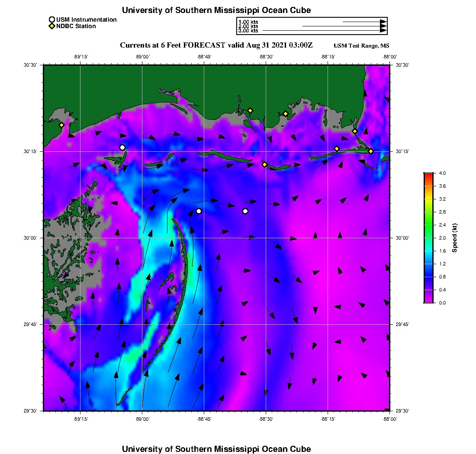The height and width of the screenshot is (454, 476).
Task: Click the 0.8 value on the colorbar
Action: click(442, 277)
